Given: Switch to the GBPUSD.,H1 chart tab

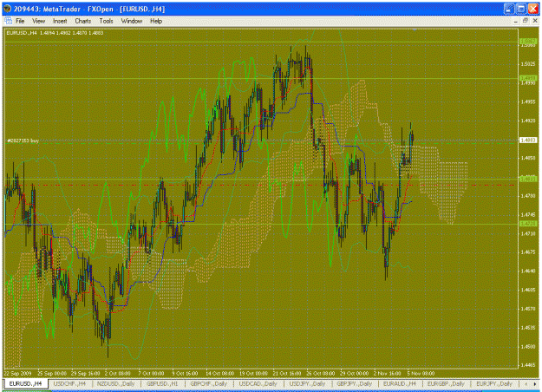Looking at the screenshot, I should [x=162, y=383].
